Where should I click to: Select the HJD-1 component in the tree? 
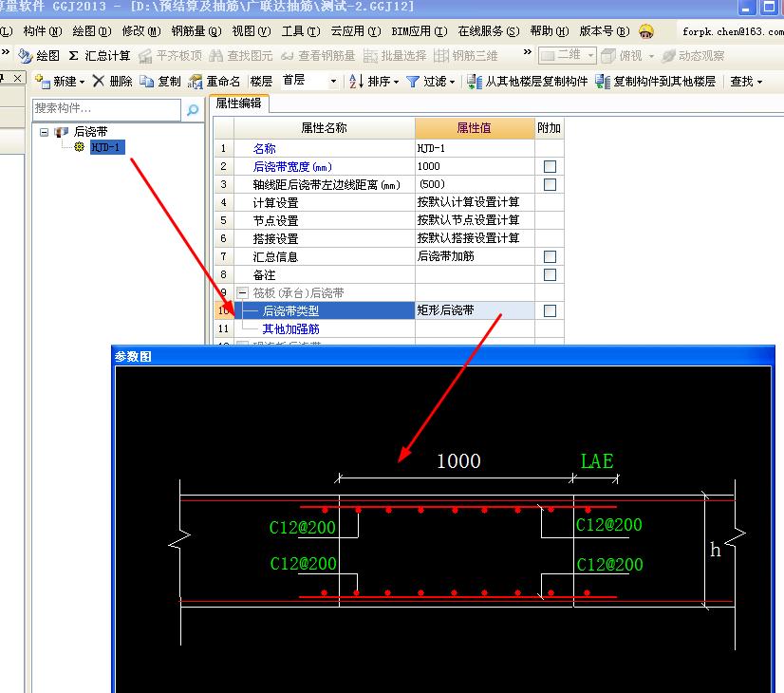pyautogui.click(x=105, y=147)
